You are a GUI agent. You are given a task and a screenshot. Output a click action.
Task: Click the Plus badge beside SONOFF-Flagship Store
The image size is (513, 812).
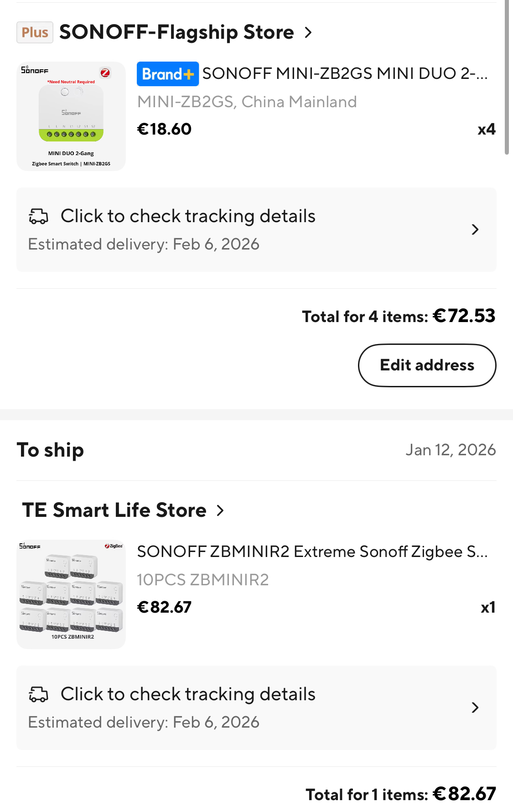tap(35, 32)
